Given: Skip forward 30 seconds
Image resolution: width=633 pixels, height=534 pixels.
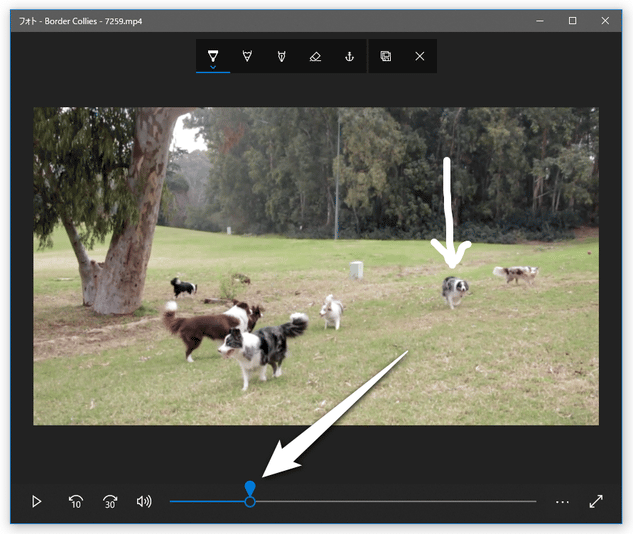Looking at the screenshot, I should pos(110,501).
